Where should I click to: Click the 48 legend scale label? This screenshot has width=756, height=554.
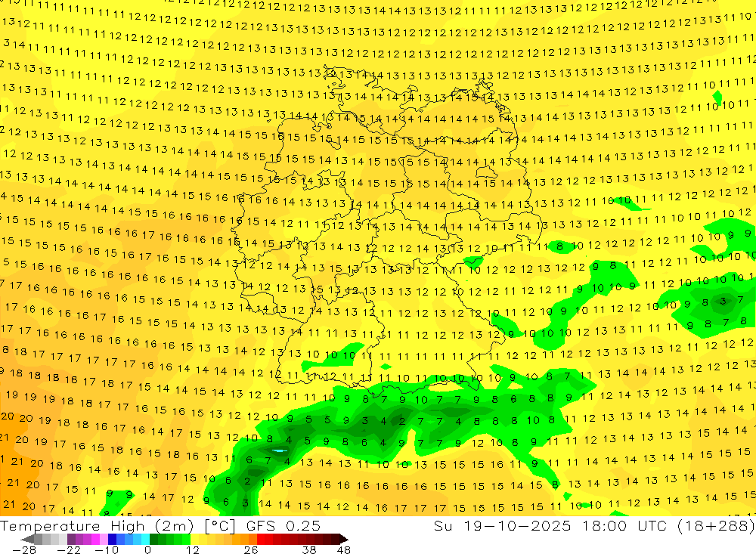344,550
